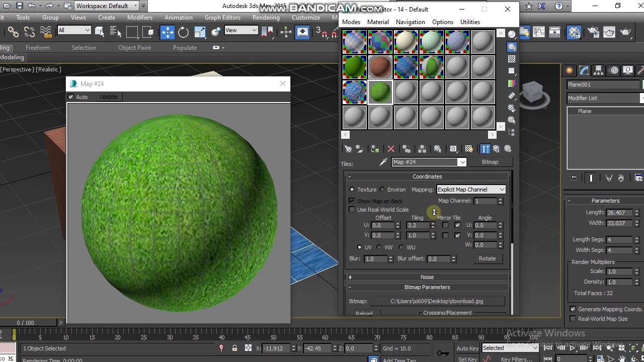Click the Make Preview film icon
This screenshot has width=644, height=362.
point(512,96)
